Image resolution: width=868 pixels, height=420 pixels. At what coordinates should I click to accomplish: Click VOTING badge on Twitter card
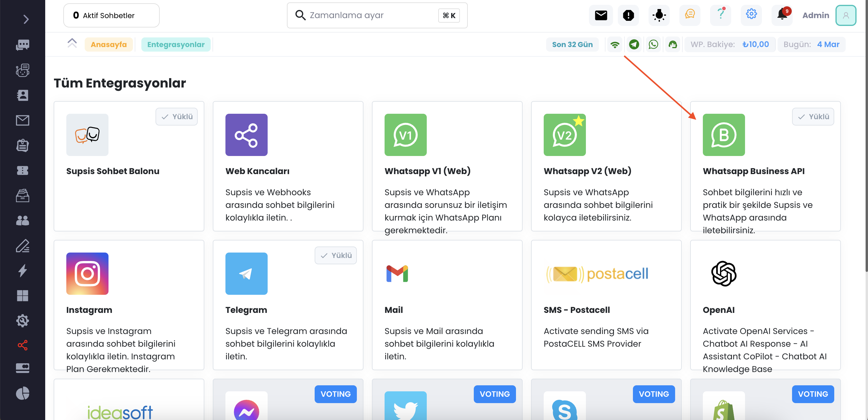tap(494, 394)
